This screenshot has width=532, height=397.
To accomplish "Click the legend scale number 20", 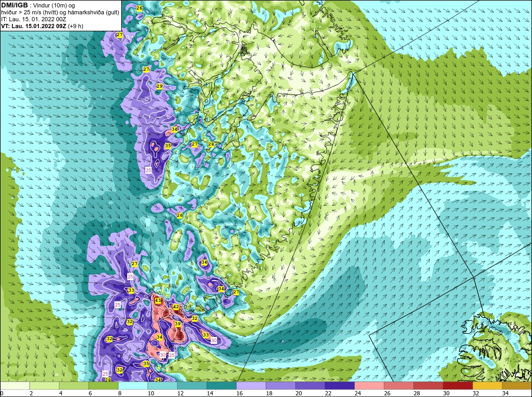I will point(298,393).
